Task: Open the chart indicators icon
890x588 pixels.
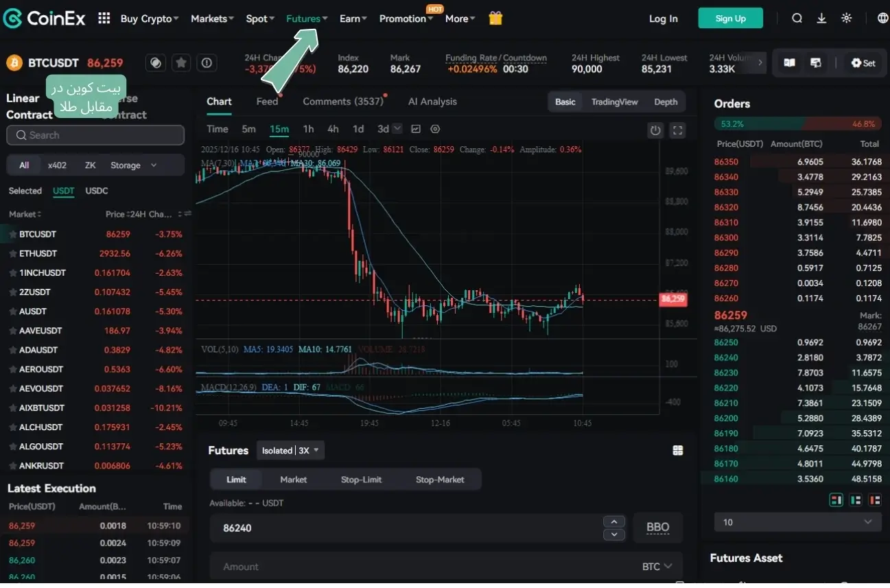Action: [416, 129]
